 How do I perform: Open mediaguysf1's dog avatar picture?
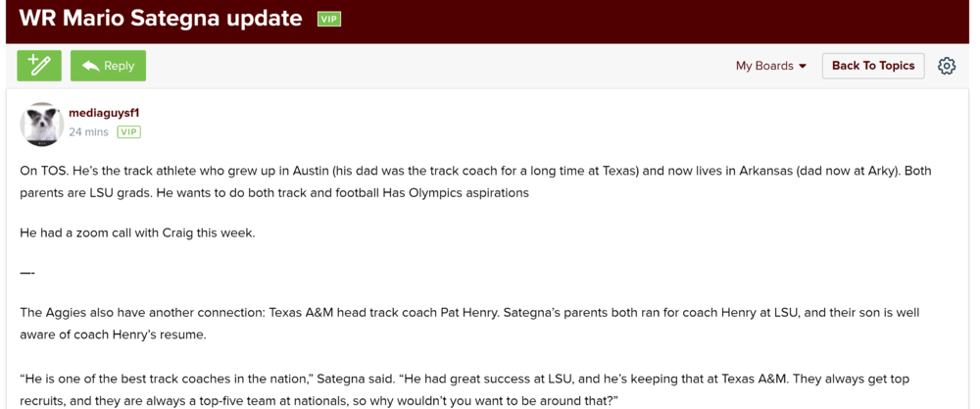(x=42, y=124)
